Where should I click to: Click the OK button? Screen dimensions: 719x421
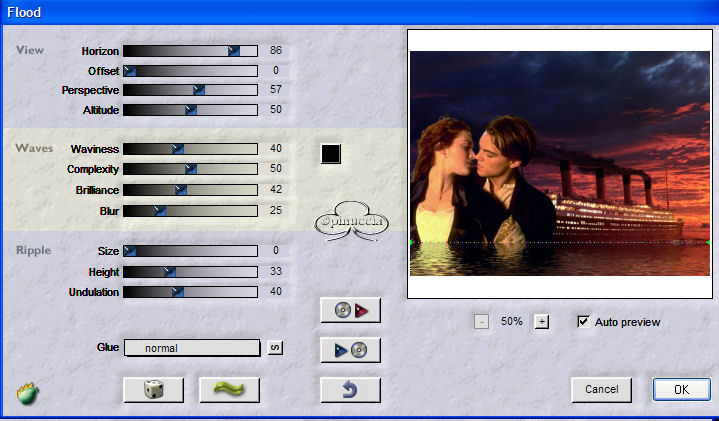pos(681,389)
